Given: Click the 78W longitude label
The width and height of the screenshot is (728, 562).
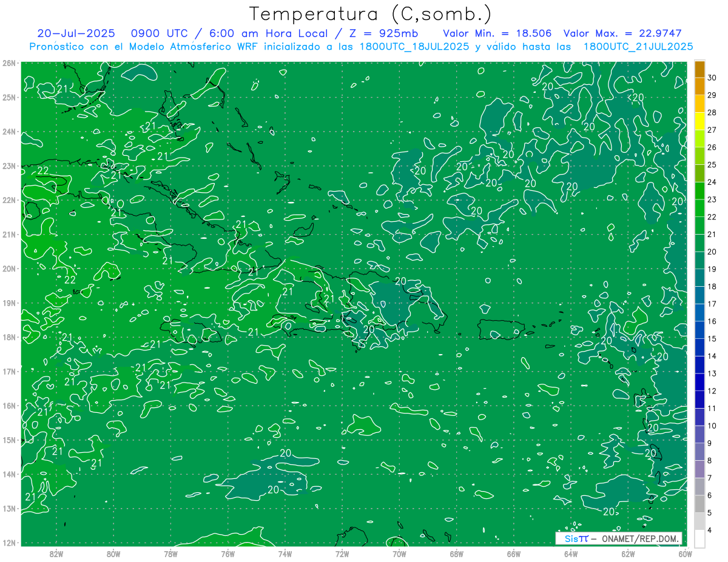Looking at the screenshot, I should point(170,554).
